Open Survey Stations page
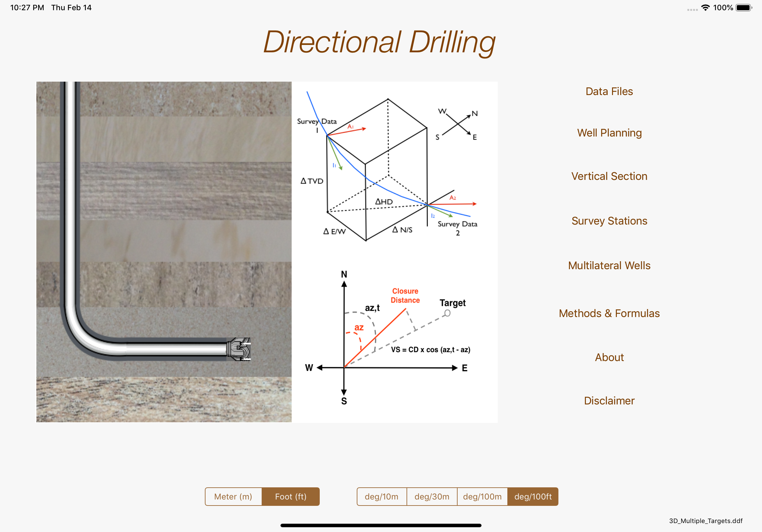762x532 pixels. tap(609, 221)
